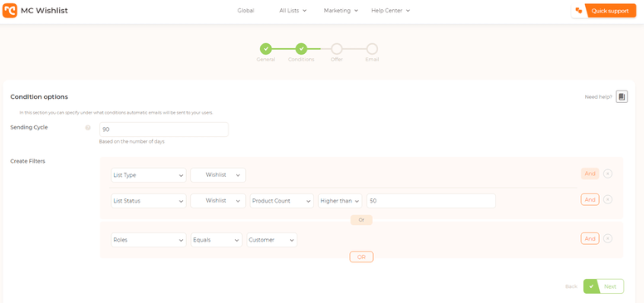Image resolution: width=644 pixels, height=303 pixels.
Task: Expand the Marketing menu
Action: coord(341,11)
